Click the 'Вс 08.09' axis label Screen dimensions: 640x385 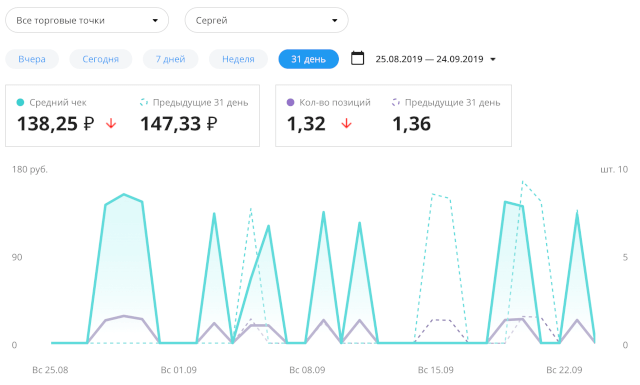pyautogui.click(x=307, y=370)
